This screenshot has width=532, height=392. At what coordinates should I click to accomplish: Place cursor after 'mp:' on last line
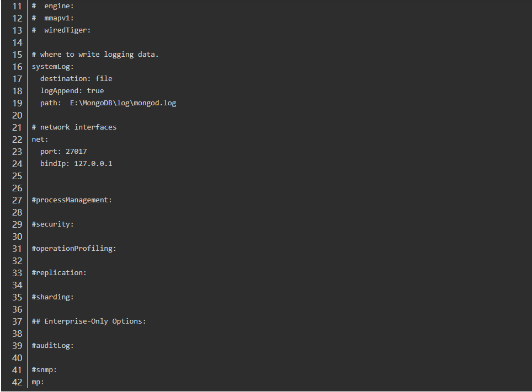(45, 382)
